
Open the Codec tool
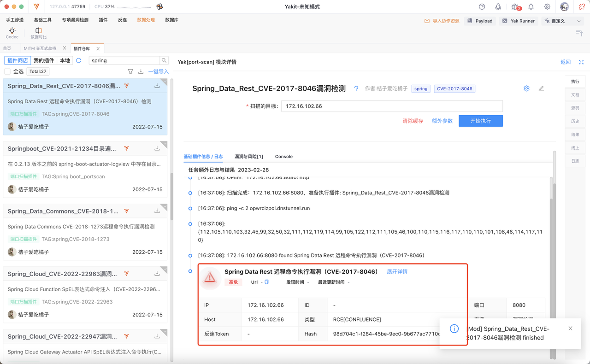point(12,33)
